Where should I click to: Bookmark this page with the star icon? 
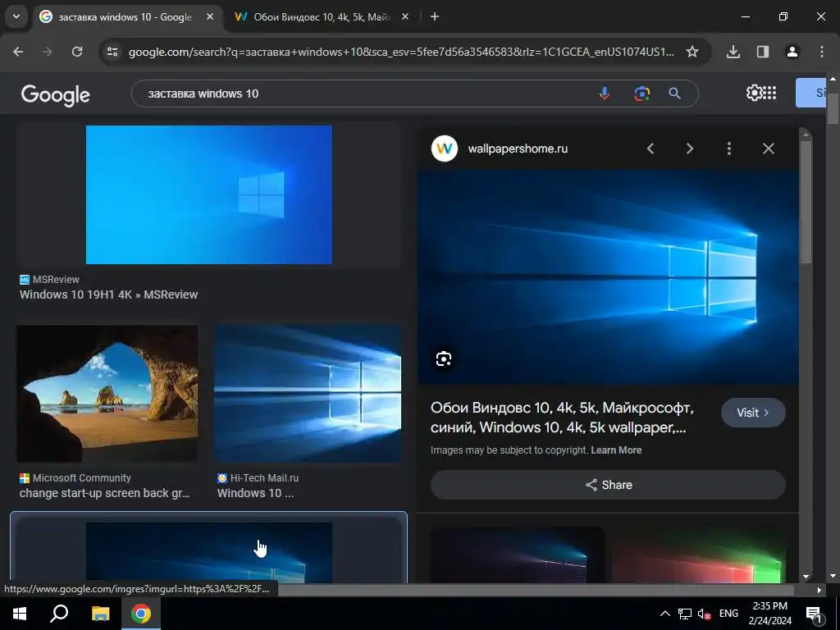692,52
